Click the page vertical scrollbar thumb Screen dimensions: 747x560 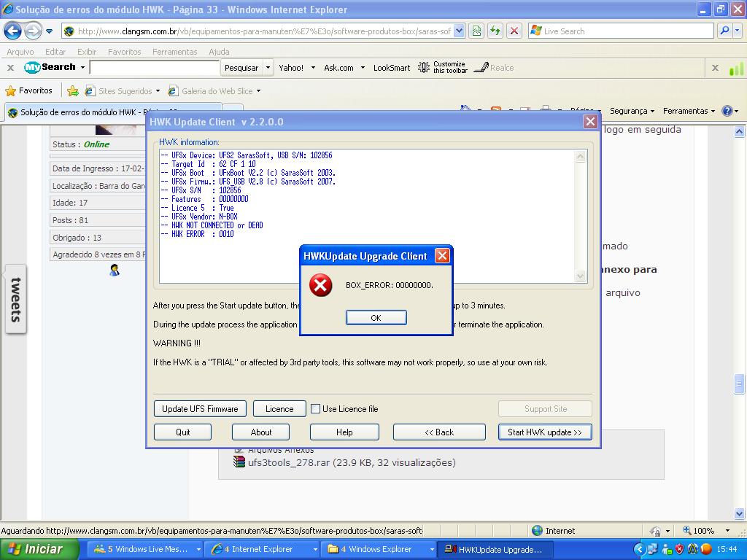coord(739,384)
